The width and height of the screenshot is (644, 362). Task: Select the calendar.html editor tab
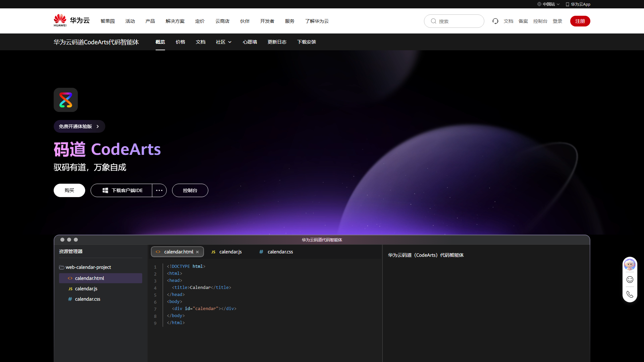tap(177, 252)
